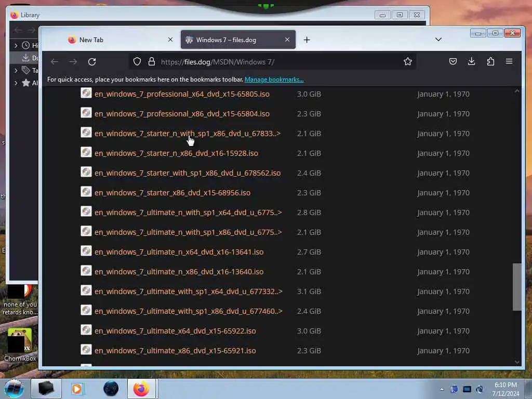Open Firefox application hamburger menu
532x399 pixels.
[509, 61]
